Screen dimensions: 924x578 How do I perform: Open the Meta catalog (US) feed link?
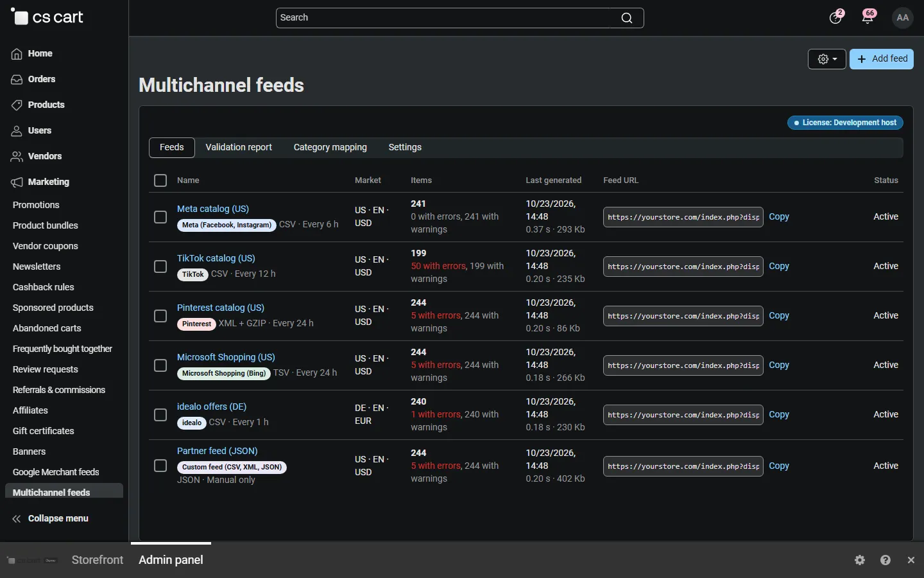[x=213, y=209]
